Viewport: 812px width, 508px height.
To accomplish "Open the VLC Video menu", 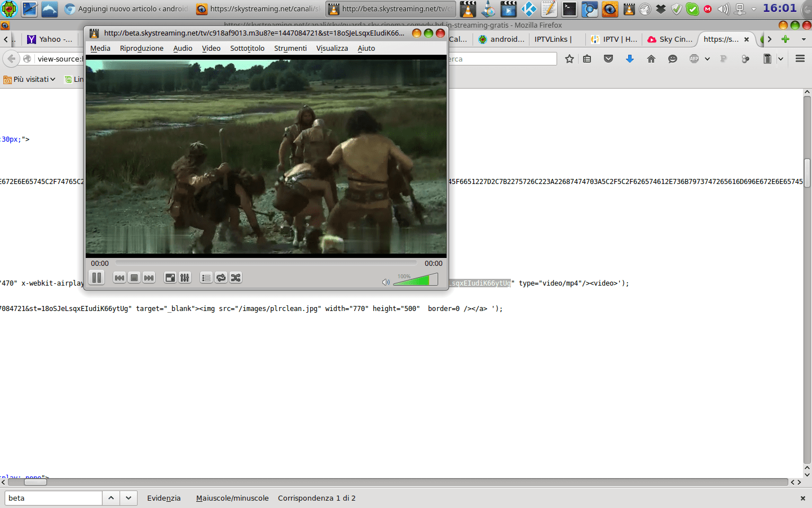I will 211,49.
